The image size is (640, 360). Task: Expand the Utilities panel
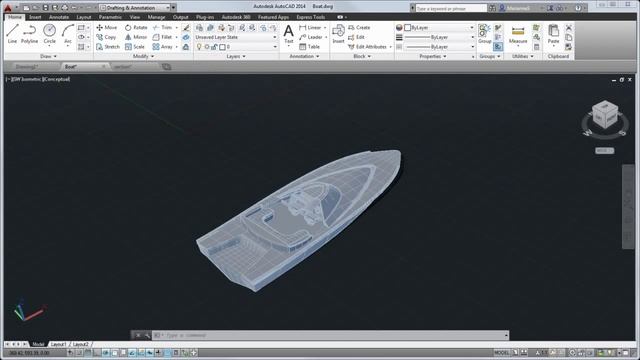point(522,56)
